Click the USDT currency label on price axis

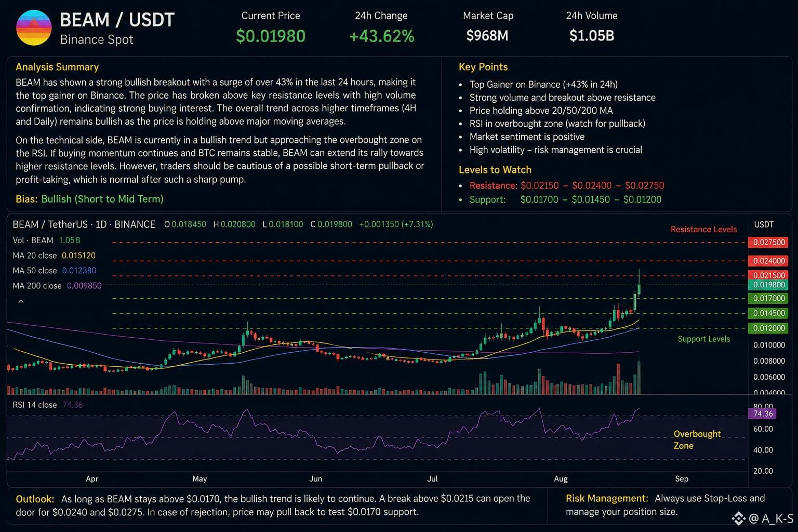764,224
